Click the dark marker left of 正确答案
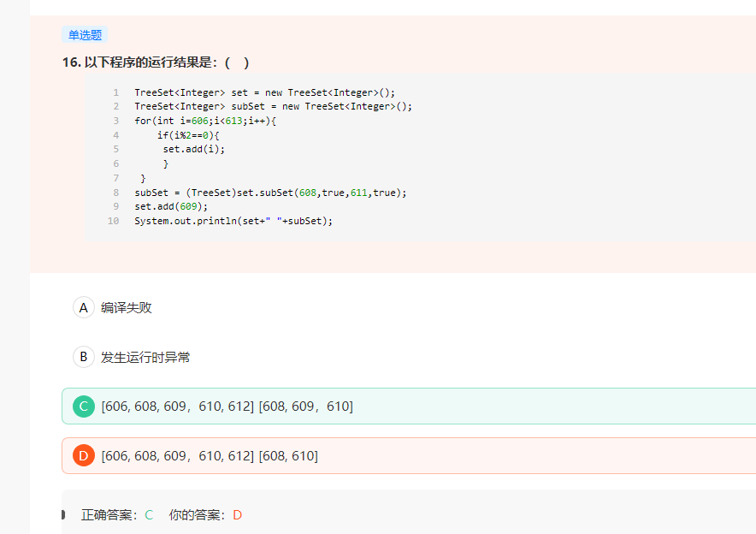Viewport: 756px width, 534px height. tap(63, 514)
